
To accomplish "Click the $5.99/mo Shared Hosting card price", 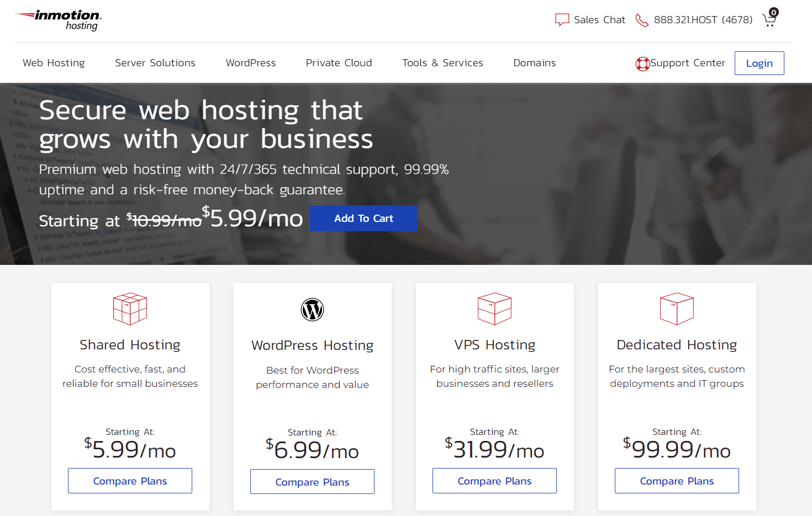I will click(x=130, y=449).
